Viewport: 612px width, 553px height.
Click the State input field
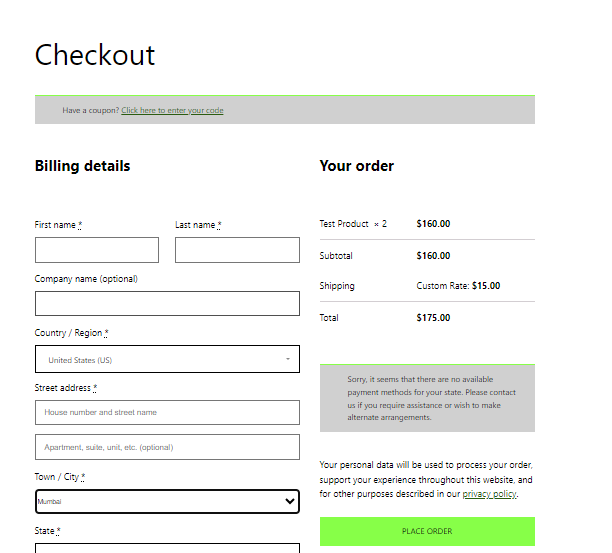(x=167, y=548)
